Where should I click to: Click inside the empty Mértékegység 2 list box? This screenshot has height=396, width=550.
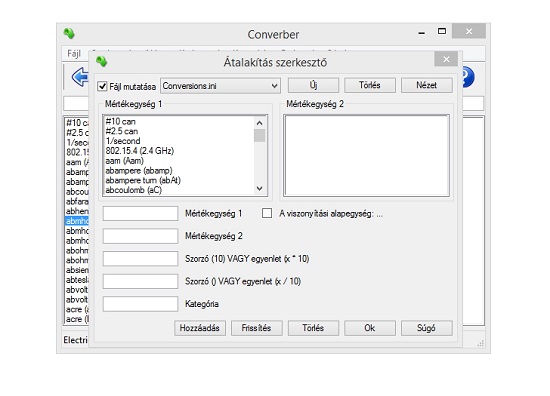(366, 155)
